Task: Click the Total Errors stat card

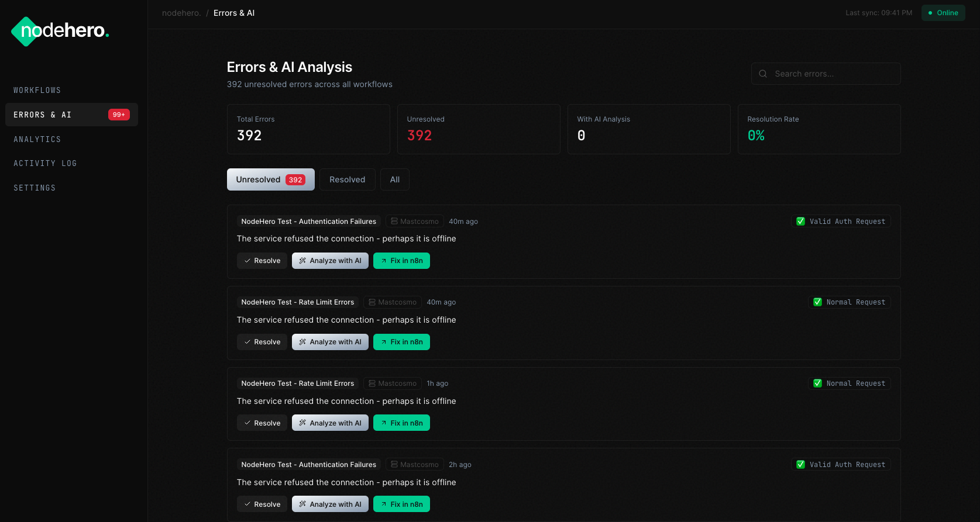Action: [x=308, y=129]
